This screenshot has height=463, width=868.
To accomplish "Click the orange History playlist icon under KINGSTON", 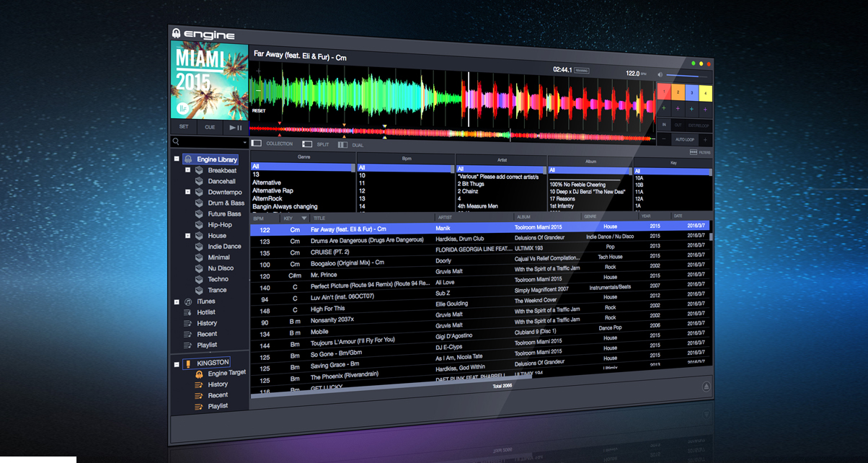I will coord(199,384).
